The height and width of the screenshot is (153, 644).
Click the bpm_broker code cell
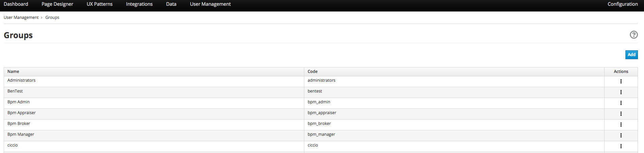[454, 125]
